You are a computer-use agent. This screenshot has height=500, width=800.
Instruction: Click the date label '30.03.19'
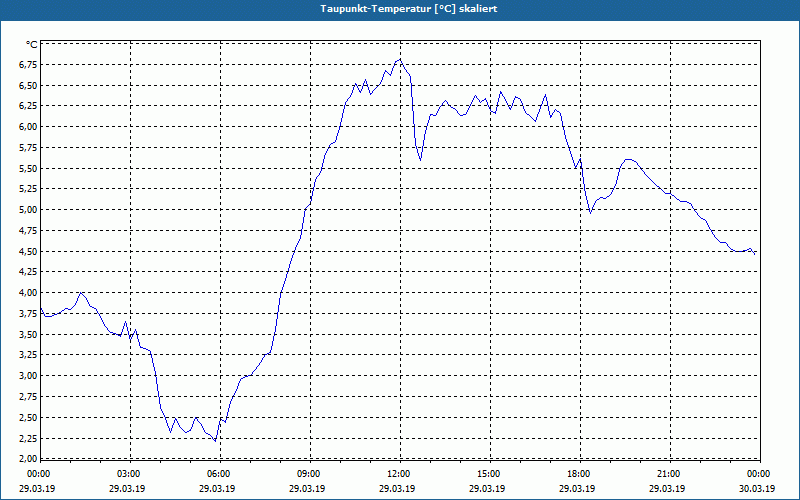click(x=757, y=488)
